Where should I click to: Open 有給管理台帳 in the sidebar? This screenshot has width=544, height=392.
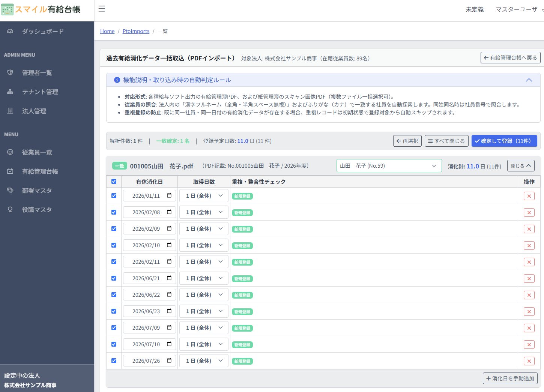coord(47,171)
